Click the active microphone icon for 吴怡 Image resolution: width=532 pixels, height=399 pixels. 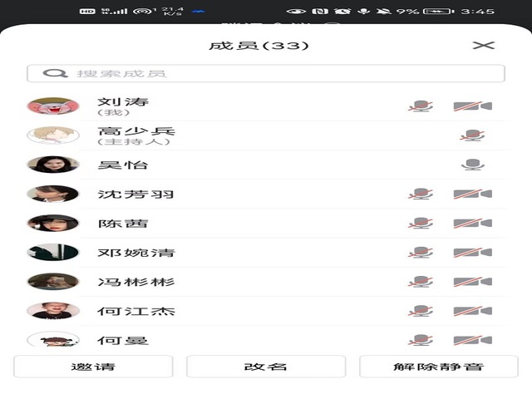[x=472, y=165]
